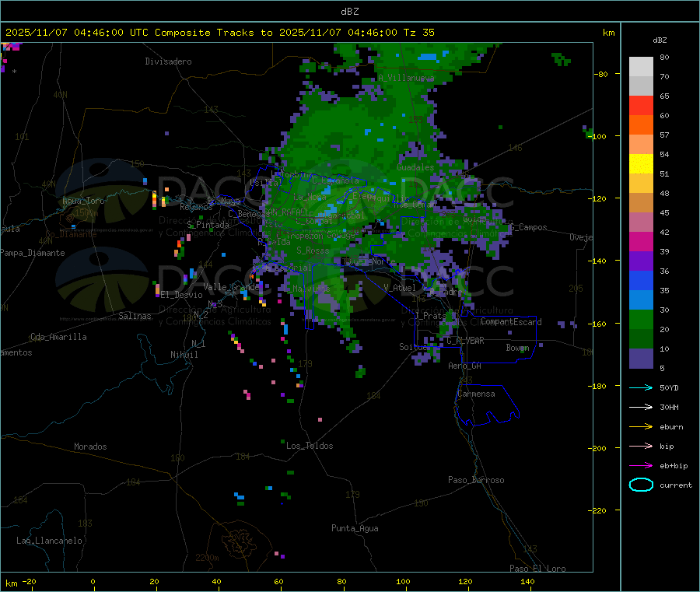Click the 'S_Rosas' map label

coord(313,250)
